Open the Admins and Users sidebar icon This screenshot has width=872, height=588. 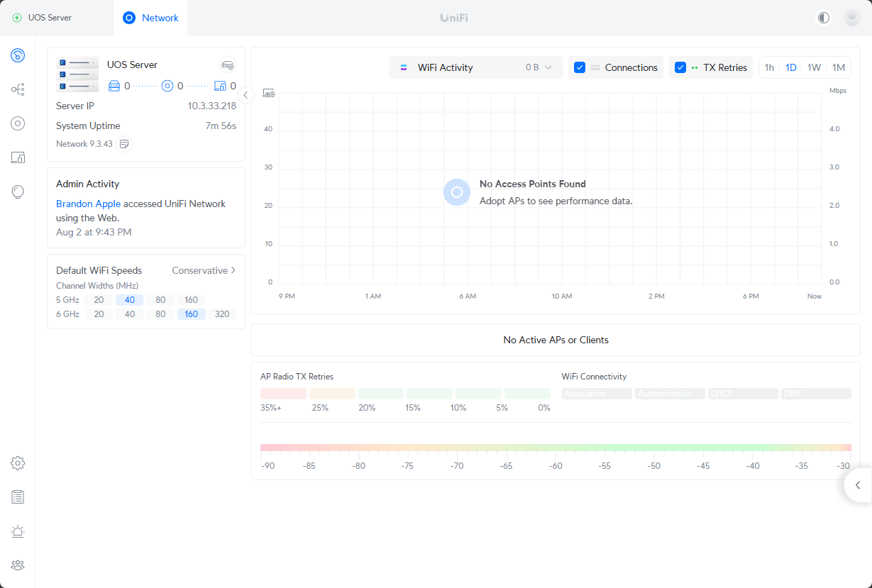coord(18,565)
